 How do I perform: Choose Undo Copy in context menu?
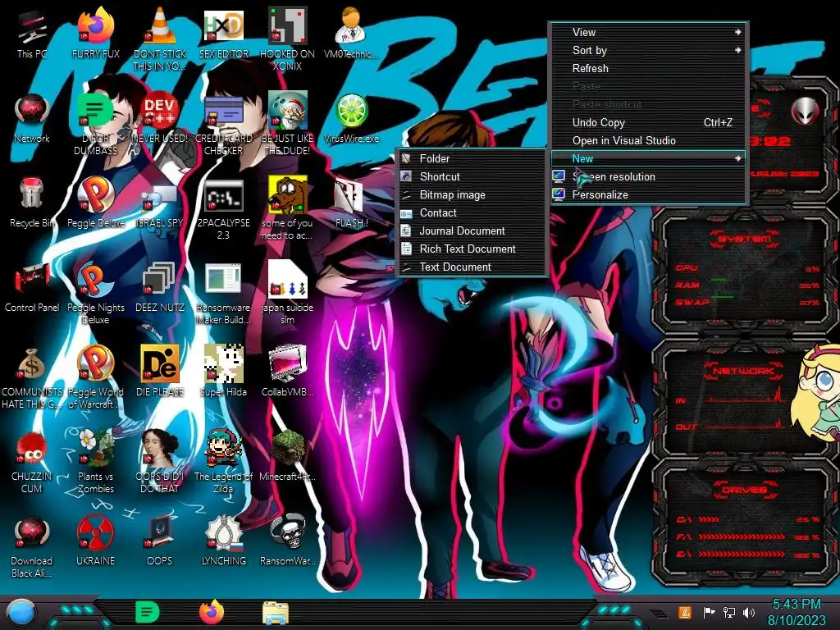[x=648, y=123]
